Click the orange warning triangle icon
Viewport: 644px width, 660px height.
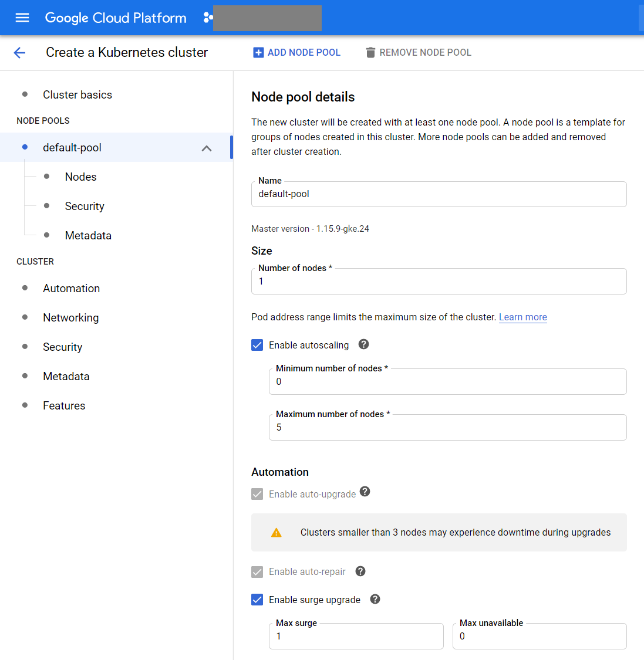coord(277,533)
